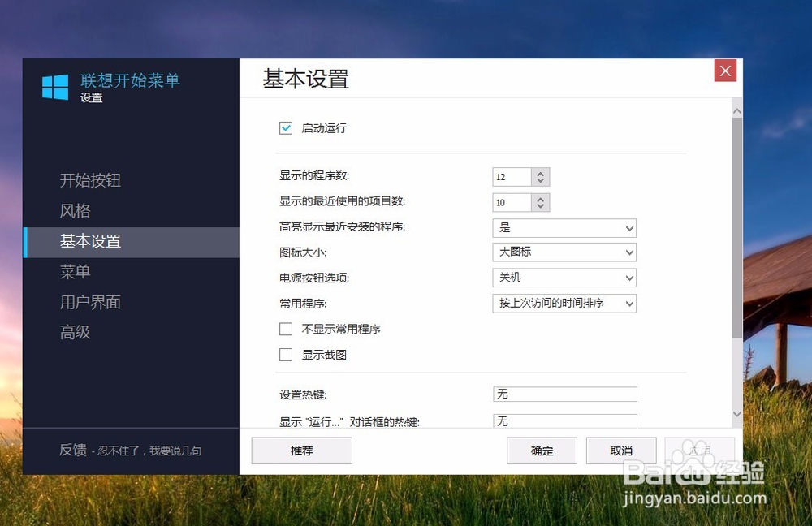Click the 取消 button
This screenshot has height=526, width=812.
click(621, 451)
